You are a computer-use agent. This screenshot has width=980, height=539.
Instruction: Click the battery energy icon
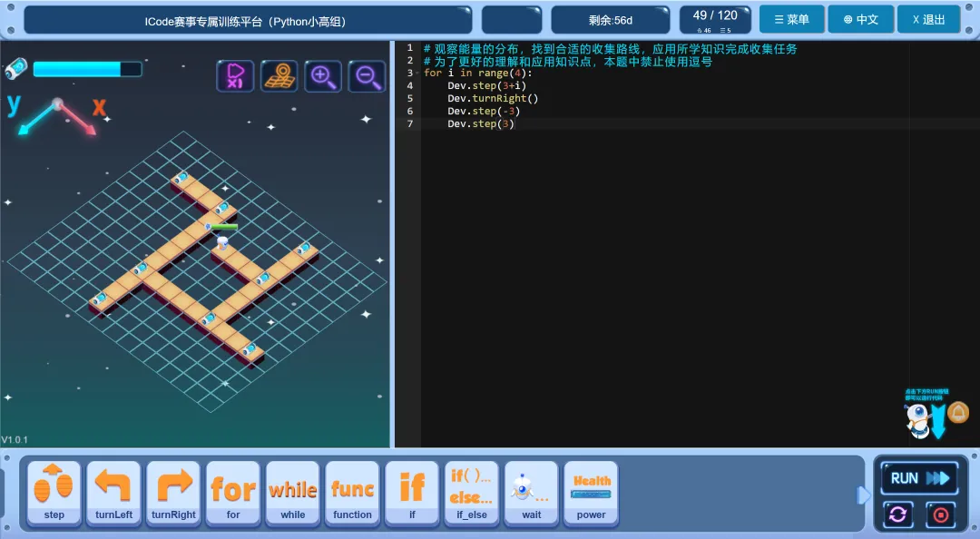[x=16, y=68]
